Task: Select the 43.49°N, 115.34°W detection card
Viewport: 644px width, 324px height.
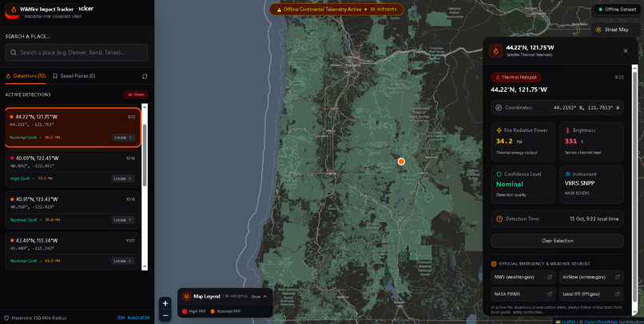Action: [x=73, y=250]
